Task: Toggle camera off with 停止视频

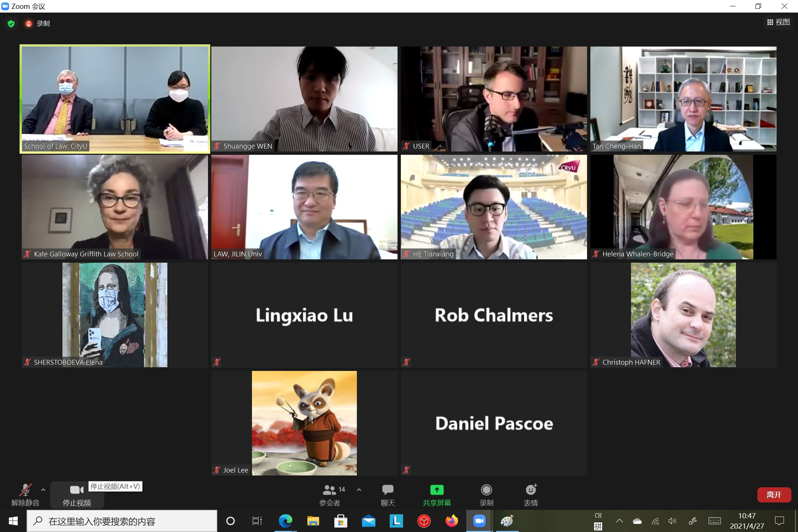Action: (77, 495)
